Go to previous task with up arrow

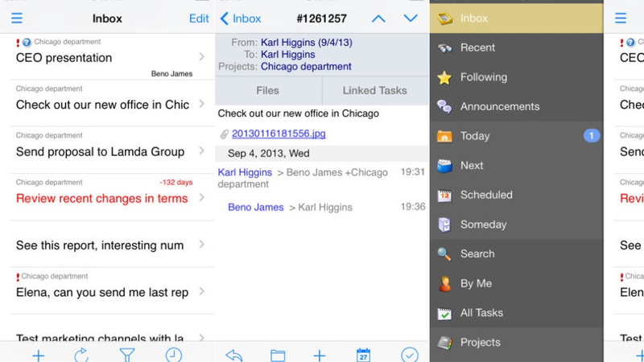tap(378, 19)
